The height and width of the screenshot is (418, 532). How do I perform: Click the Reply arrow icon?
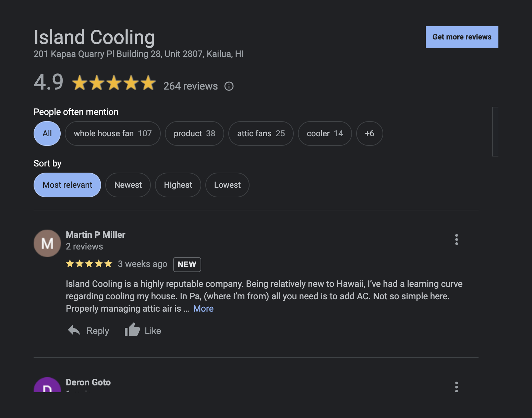click(74, 330)
